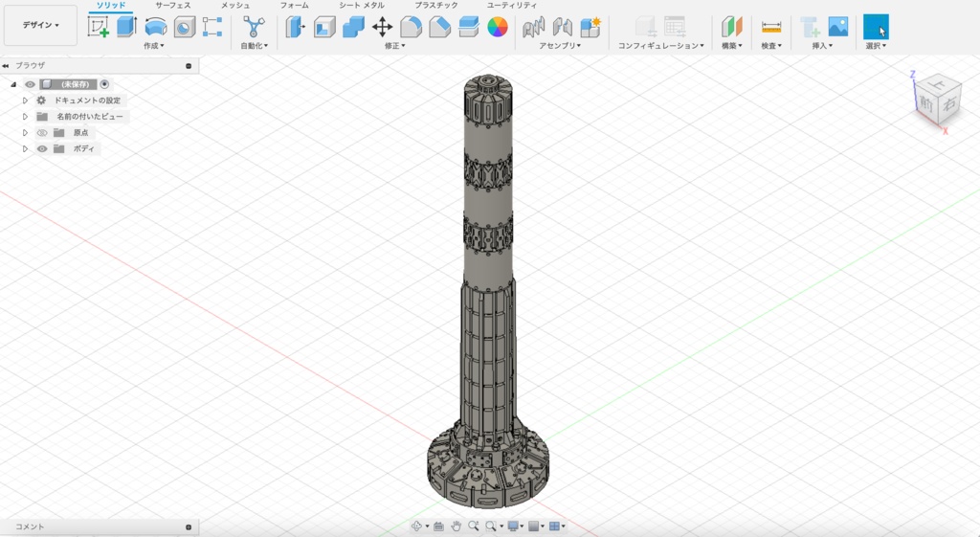Expand the ボディ tree node
980x537 pixels.
point(25,148)
